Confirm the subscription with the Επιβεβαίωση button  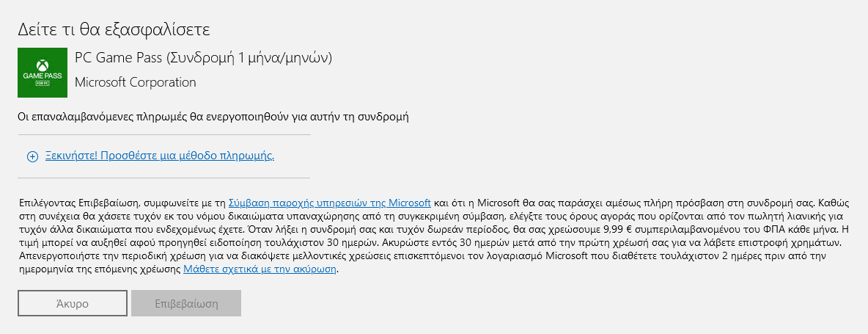pos(186,303)
